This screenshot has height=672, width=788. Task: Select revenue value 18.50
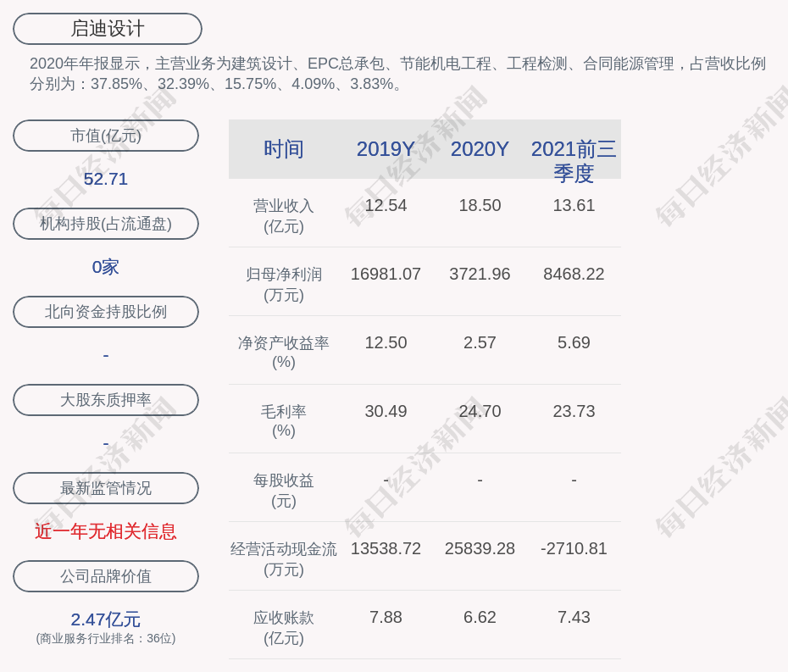tap(480, 205)
